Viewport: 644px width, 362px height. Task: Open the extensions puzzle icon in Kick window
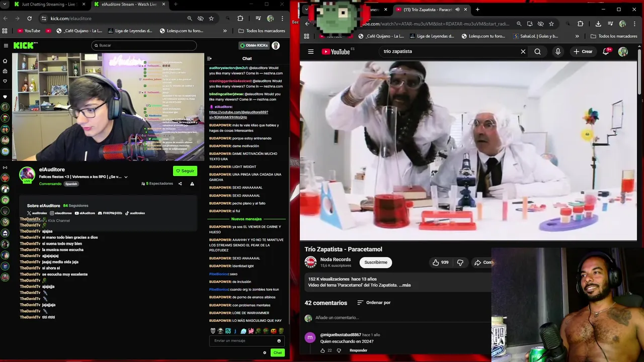click(240, 18)
